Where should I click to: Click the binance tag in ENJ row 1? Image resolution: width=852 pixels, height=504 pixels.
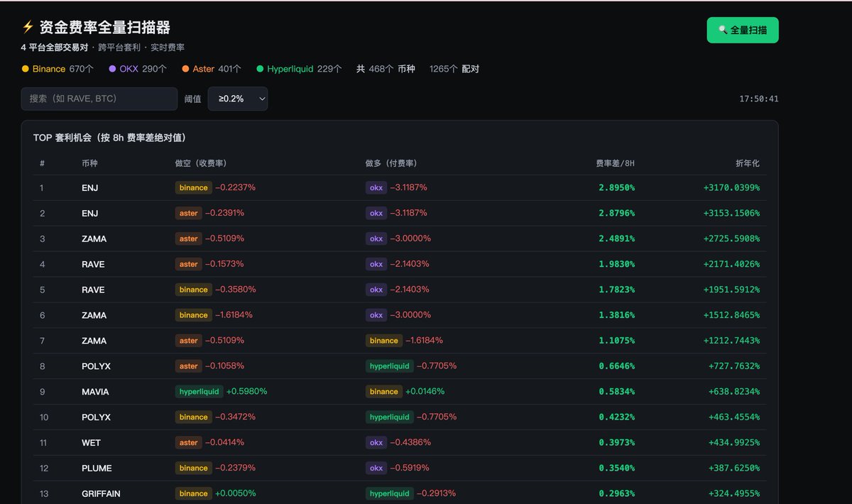click(x=193, y=187)
